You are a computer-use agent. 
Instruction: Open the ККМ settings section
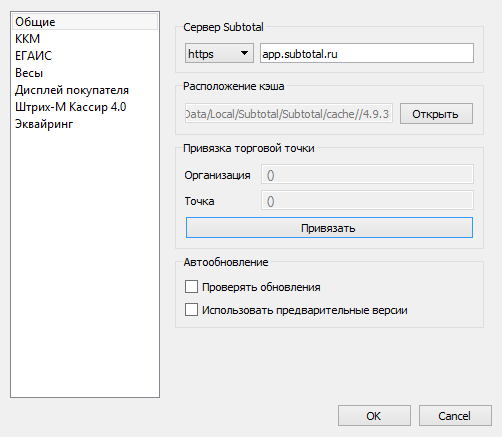85,39
